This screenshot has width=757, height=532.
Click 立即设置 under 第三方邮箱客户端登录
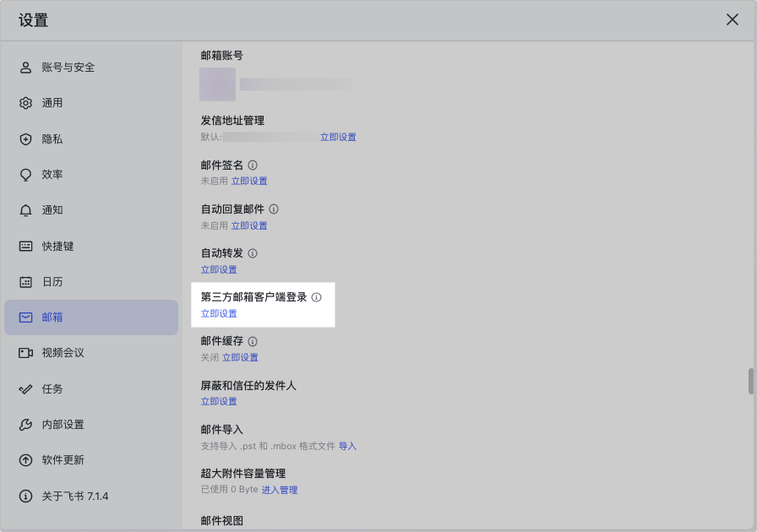coord(219,313)
